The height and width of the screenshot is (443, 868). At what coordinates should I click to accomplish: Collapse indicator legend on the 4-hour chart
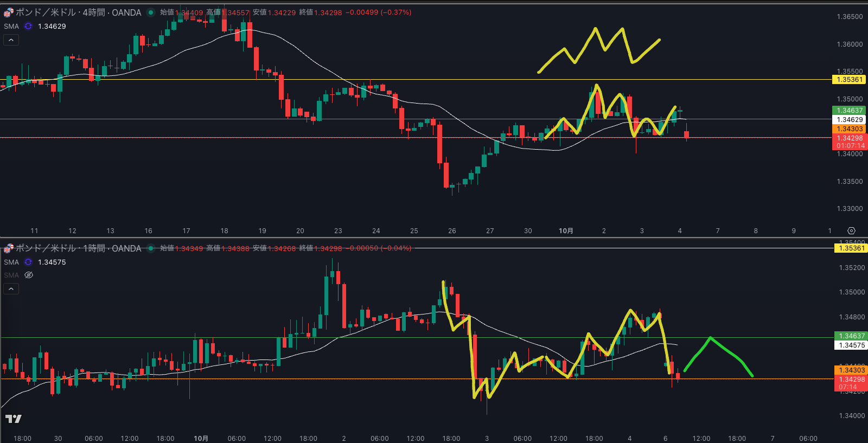click(11, 40)
